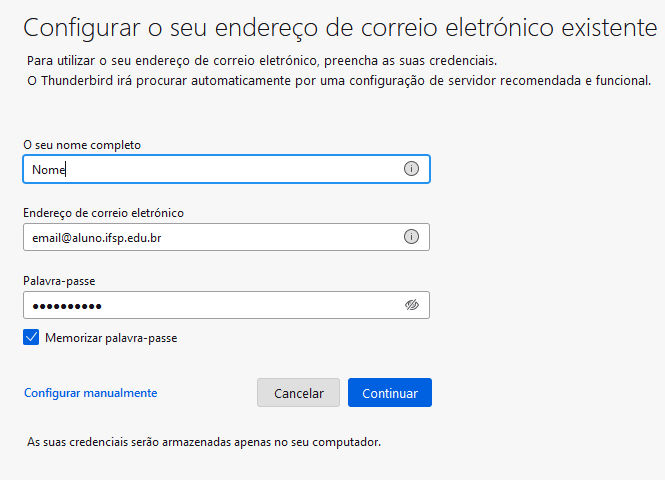Click the Palavra-passe label above the field
665x480 pixels.
[x=59, y=281]
